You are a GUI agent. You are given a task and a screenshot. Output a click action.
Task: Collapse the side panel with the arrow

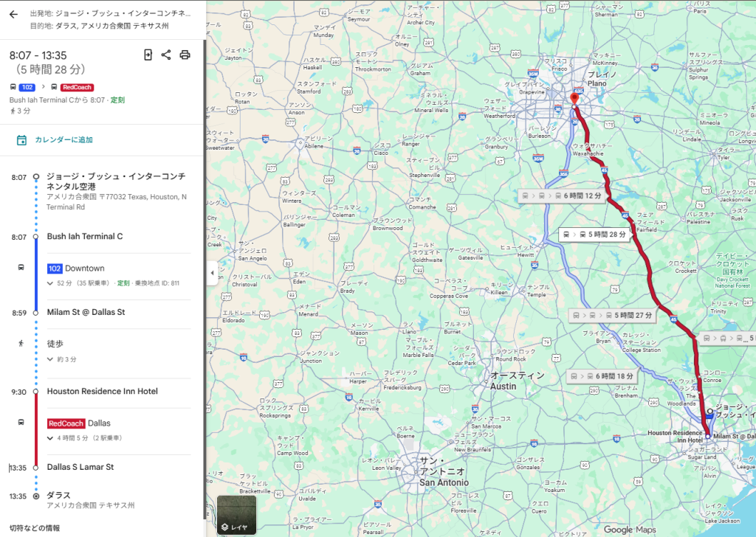(212, 273)
